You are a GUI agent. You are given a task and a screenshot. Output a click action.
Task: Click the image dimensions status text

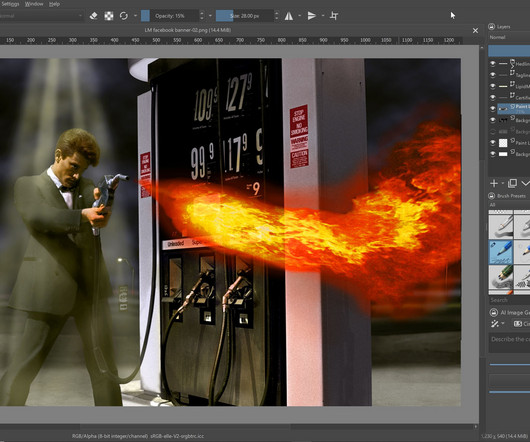tap(505, 436)
